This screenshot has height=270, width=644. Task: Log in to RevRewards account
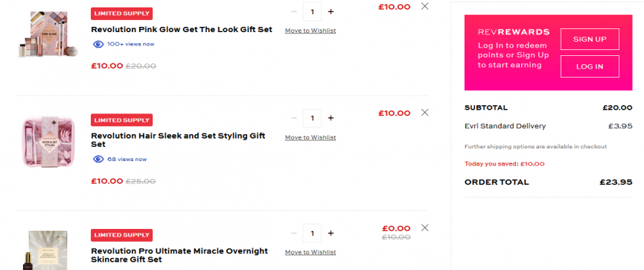click(590, 66)
